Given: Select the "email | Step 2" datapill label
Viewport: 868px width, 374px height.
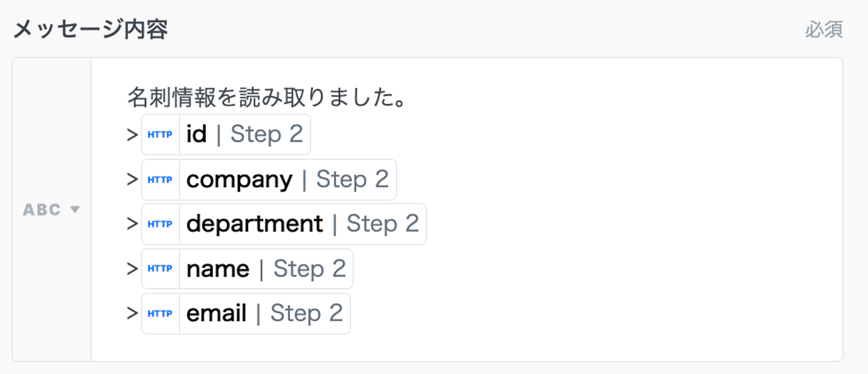Looking at the screenshot, I should pos(264,314).
